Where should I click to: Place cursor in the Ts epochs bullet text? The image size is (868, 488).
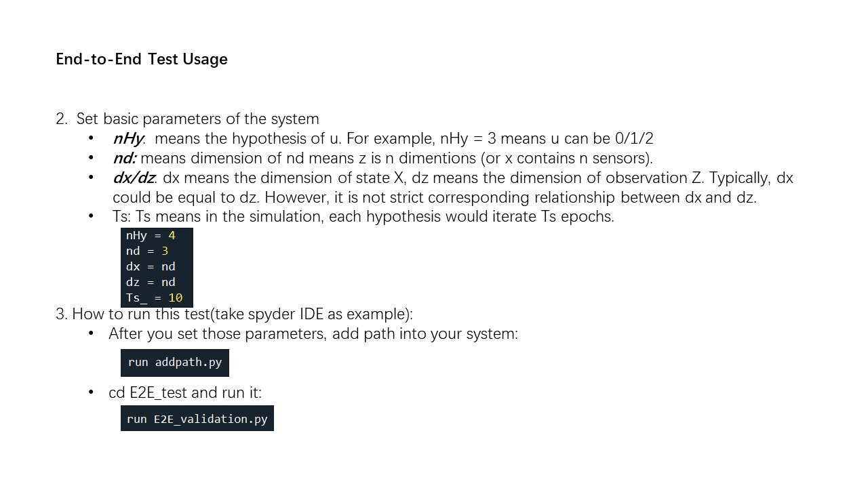363,218
